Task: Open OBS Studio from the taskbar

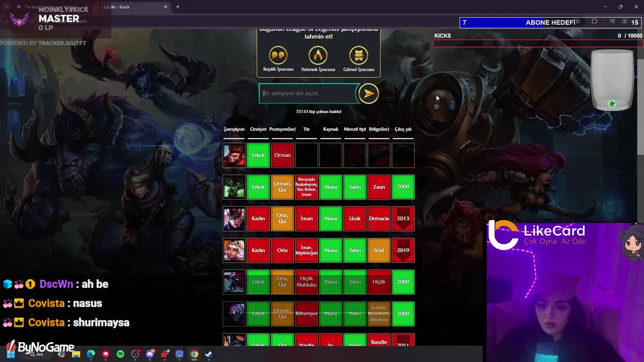Action: (135, 354)
